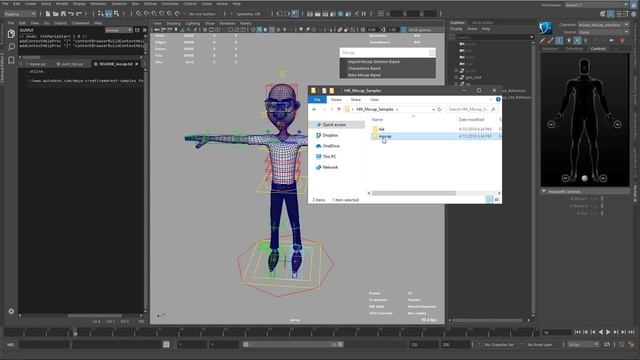
Task: Click the loop playback icon beside fps
Action: click(607, 344)
